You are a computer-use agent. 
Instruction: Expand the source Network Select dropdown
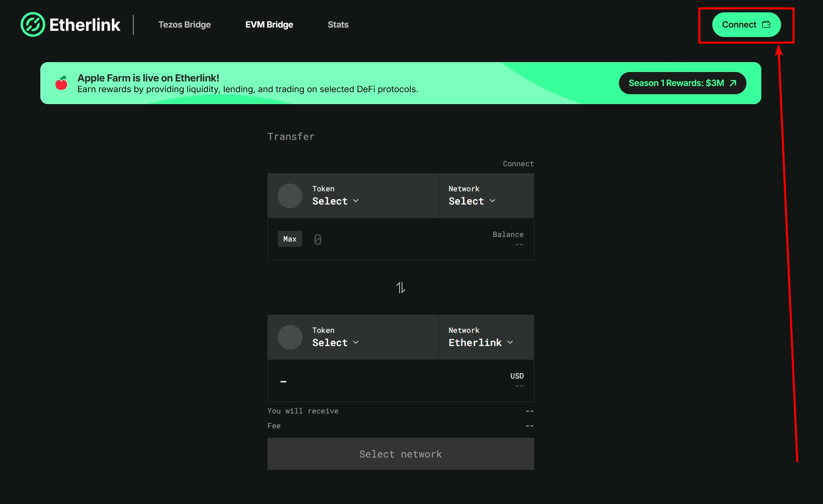(x=472, y=201)
